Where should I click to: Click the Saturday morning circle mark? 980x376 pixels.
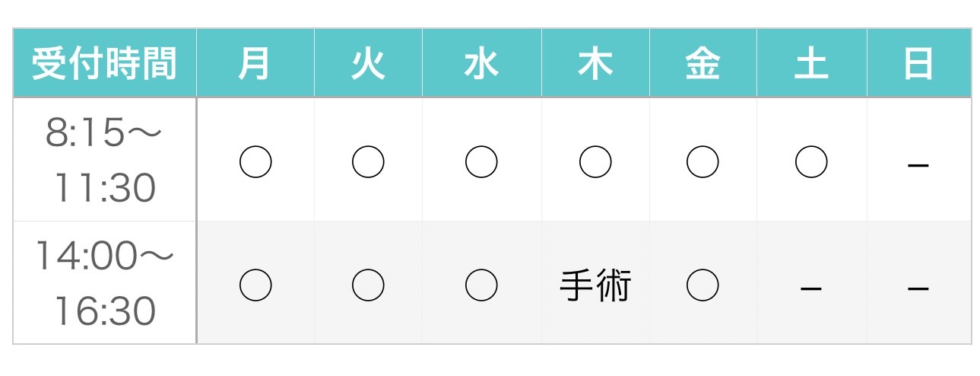[811, 162]
